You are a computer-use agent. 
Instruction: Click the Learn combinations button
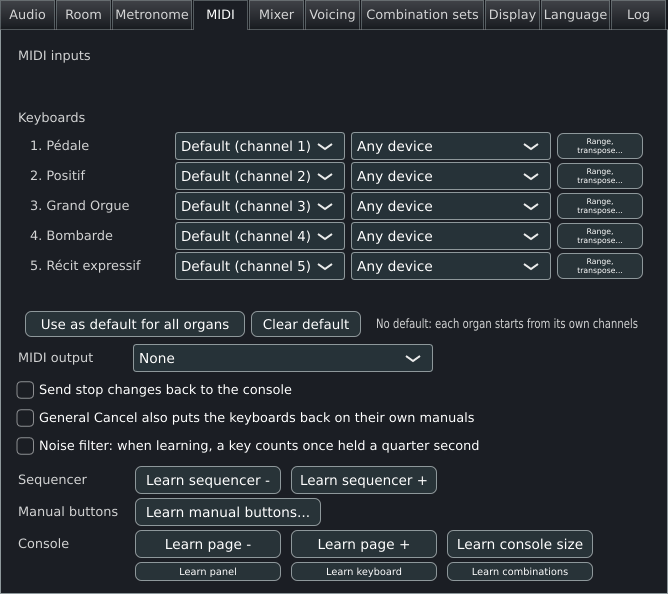(520, 571)
